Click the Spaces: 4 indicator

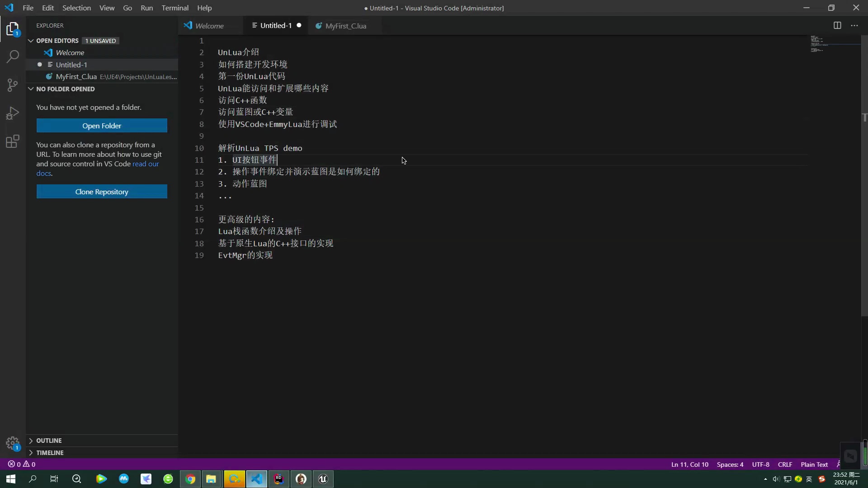pos(730,464)
